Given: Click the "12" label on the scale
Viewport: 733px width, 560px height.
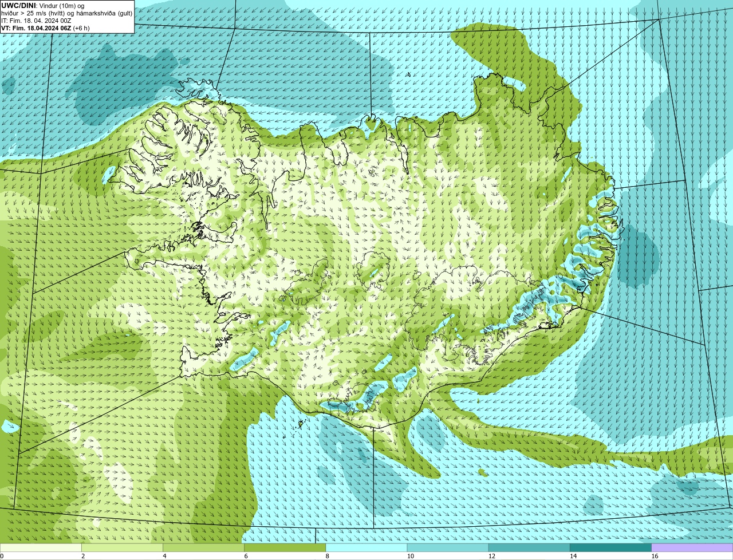Looking at the screenshot, I should [x=491, y=556].
